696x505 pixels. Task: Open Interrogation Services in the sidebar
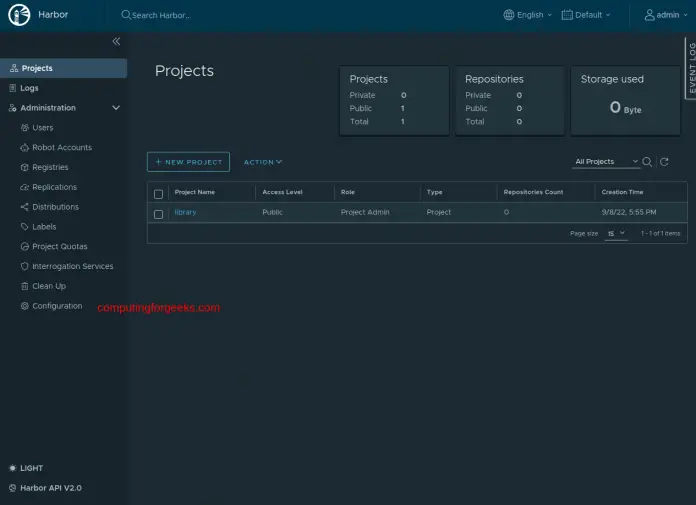pos(72,266)
